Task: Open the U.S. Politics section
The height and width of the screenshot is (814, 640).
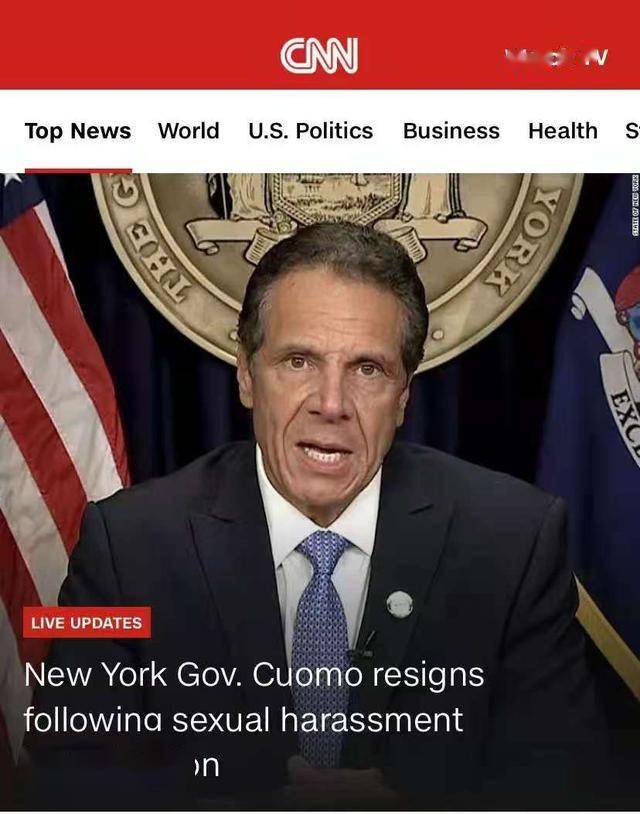Action: (x=310, y=131)
